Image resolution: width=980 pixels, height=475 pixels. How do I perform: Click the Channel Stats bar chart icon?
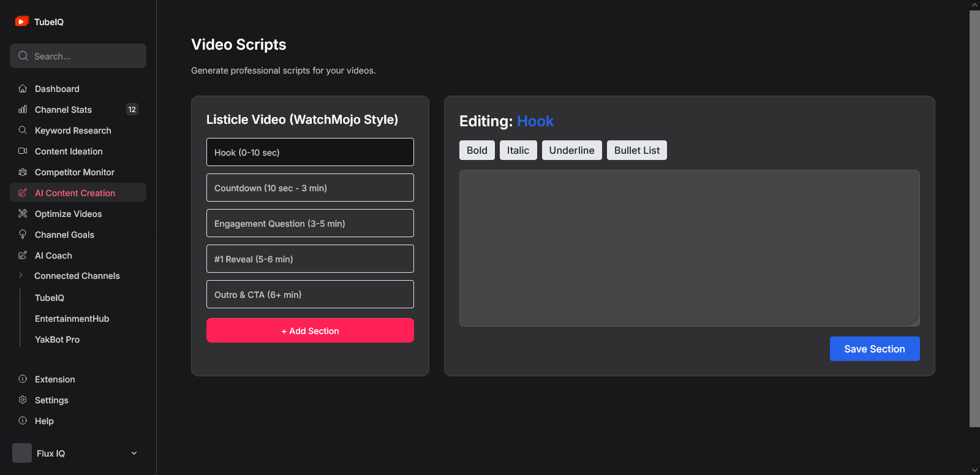coord(23,110)
